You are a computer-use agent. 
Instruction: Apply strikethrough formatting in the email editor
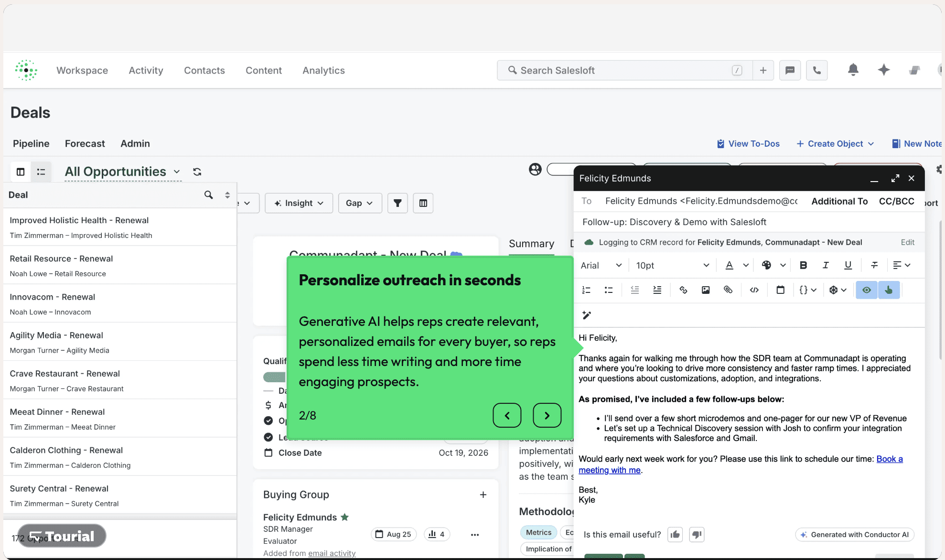[874, 265]
